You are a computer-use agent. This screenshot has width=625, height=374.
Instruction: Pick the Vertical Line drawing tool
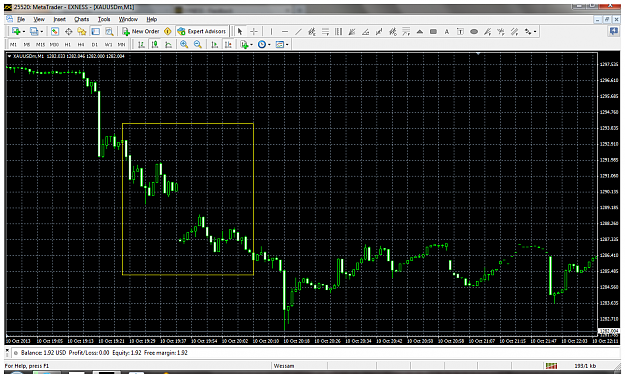pos(271,31)
